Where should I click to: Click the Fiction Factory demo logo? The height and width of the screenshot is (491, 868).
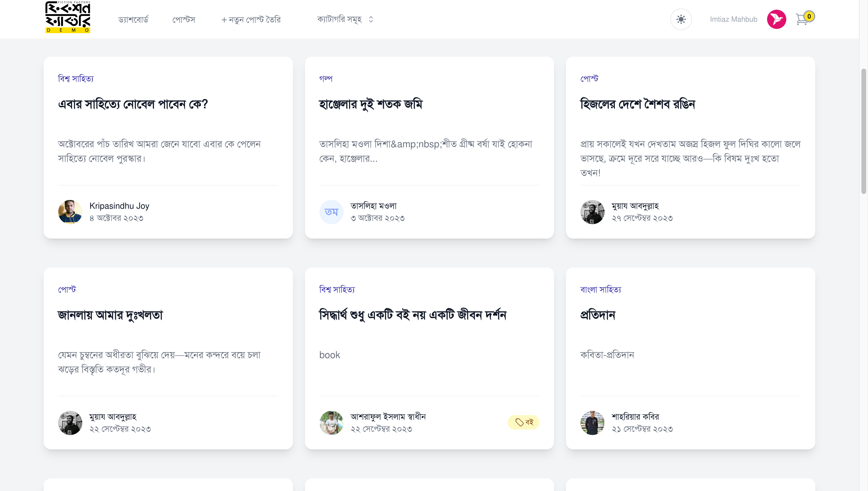click(68, 17)
